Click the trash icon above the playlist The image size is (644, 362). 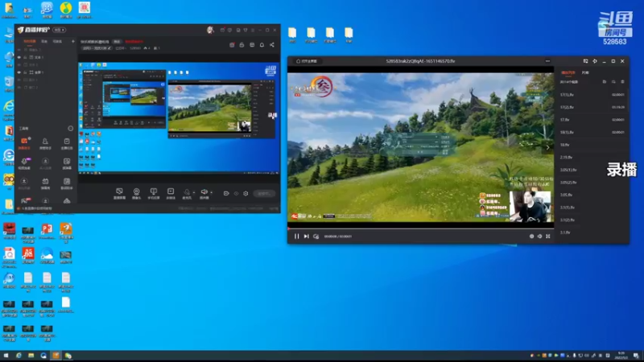pos(622,82)
